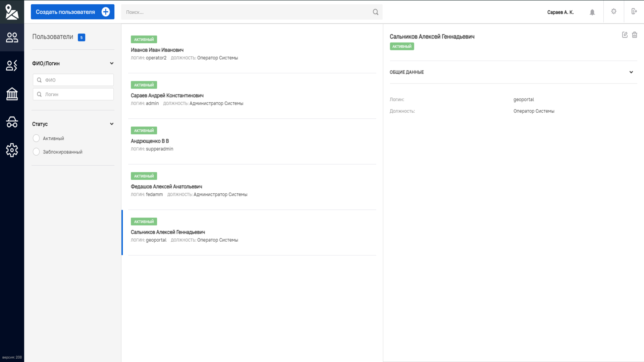
Task: Open the top bar settings gear icon
Action: 613,11
